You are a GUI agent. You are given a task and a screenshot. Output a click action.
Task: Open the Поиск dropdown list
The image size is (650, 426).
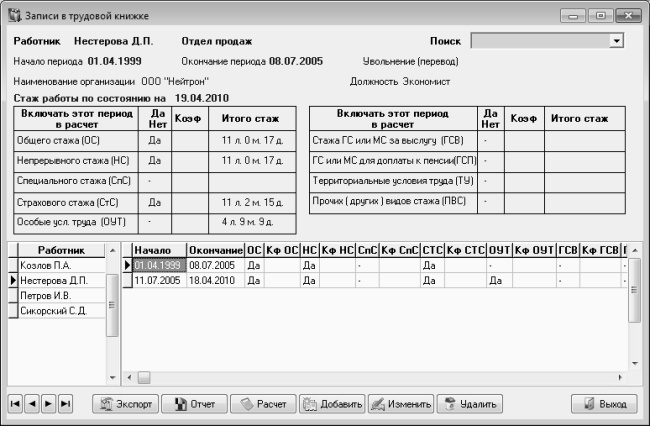click(x=616, y=41)
